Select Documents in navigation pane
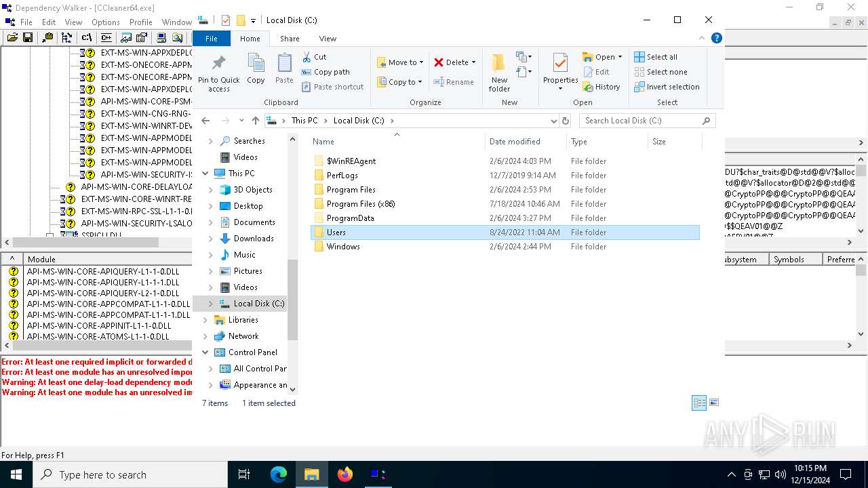Screen dimensions: 868x488 pyautogui.click(x=254, y=222)
